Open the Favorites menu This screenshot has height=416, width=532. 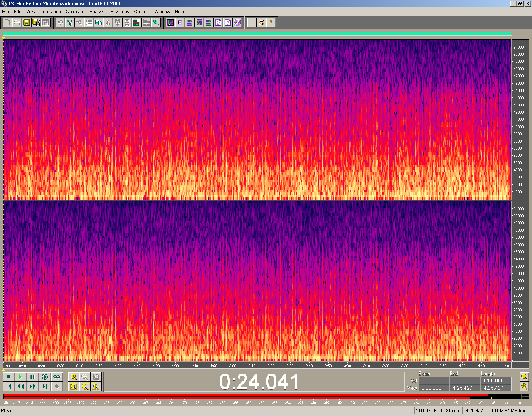tap(119, 12)
